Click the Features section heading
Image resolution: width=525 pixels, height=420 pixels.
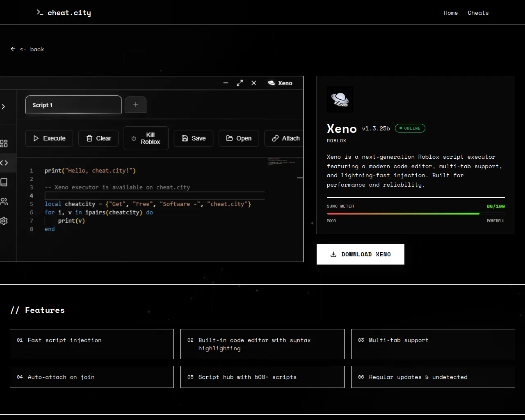tap(38, 310)
